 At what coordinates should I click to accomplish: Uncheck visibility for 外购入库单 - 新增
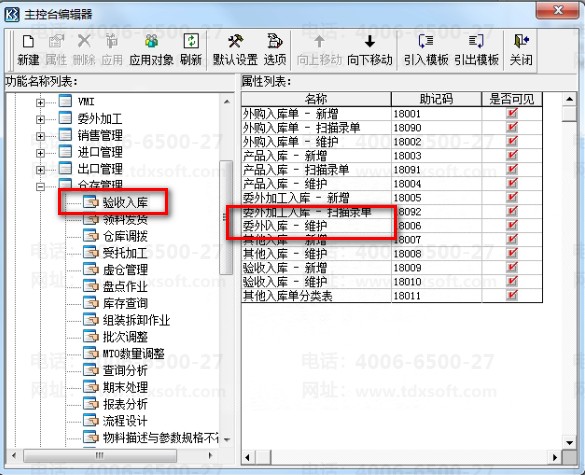click(x=512, y=113)
